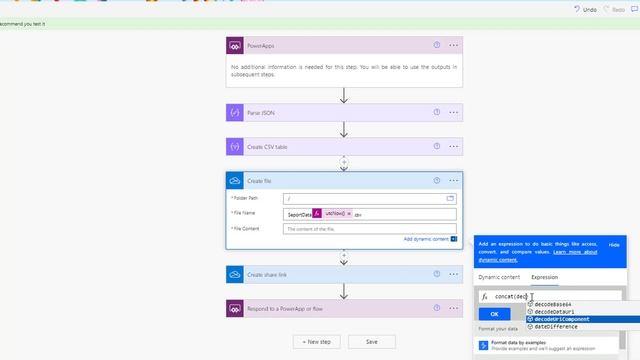Viewport: 640px width, 360px height.
Task: Open help for PowerApps step
Action: (x=437, y=45)
